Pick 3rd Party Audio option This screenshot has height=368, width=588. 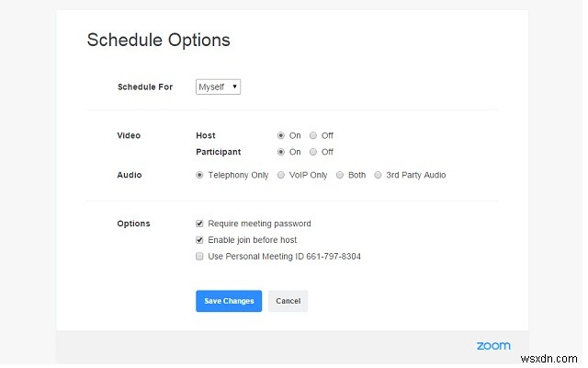point(379,175)
